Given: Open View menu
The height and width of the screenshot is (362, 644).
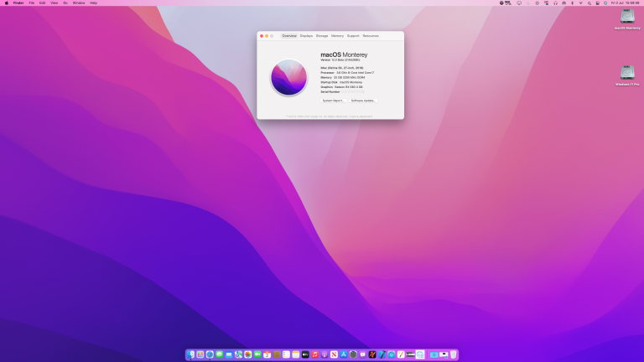Looking at the screenshot, I should coord(54,3).
